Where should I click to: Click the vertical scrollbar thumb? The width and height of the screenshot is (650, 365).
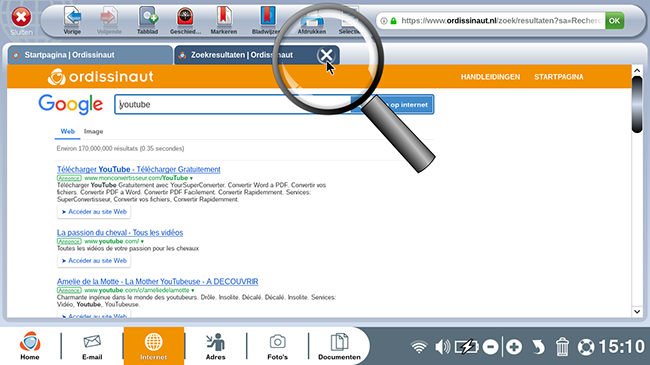[637, 105]
